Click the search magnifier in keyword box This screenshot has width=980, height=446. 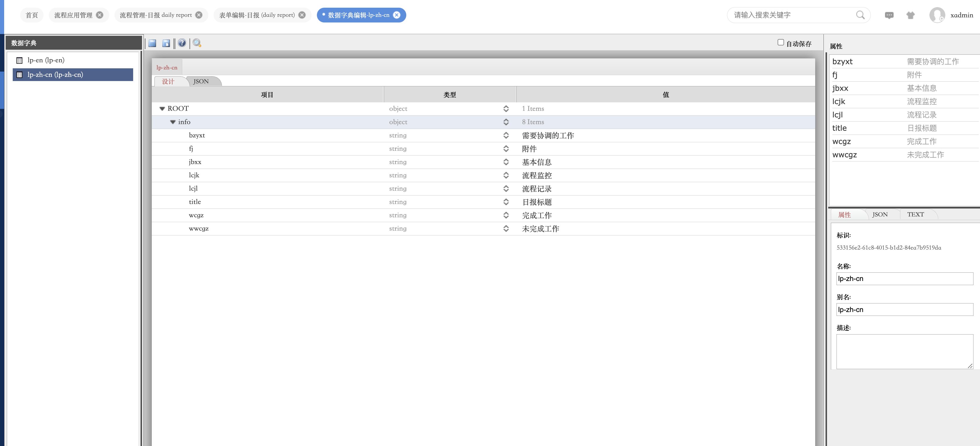(860, 15)
